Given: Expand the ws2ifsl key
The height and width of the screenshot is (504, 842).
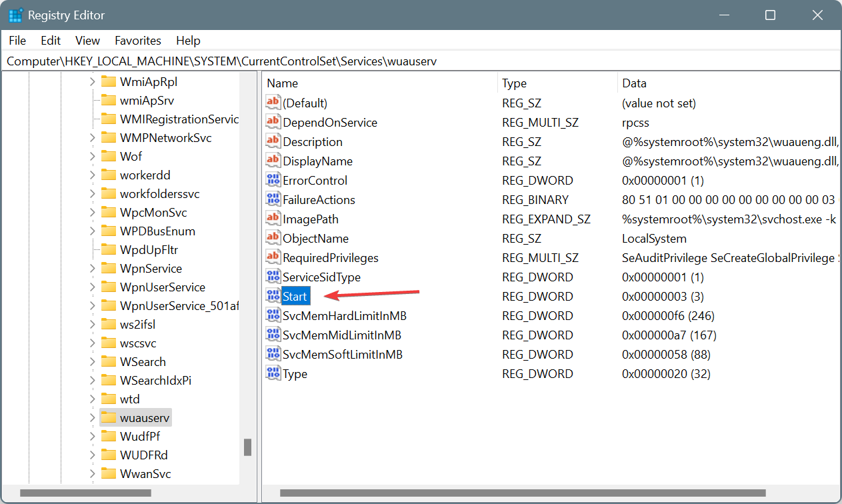Looking at the screenshot, I should click(x=92, y=325).
